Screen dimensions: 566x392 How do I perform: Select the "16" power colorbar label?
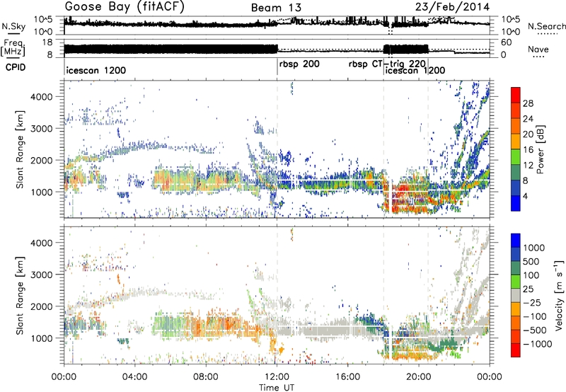click(x=528, y=150)
